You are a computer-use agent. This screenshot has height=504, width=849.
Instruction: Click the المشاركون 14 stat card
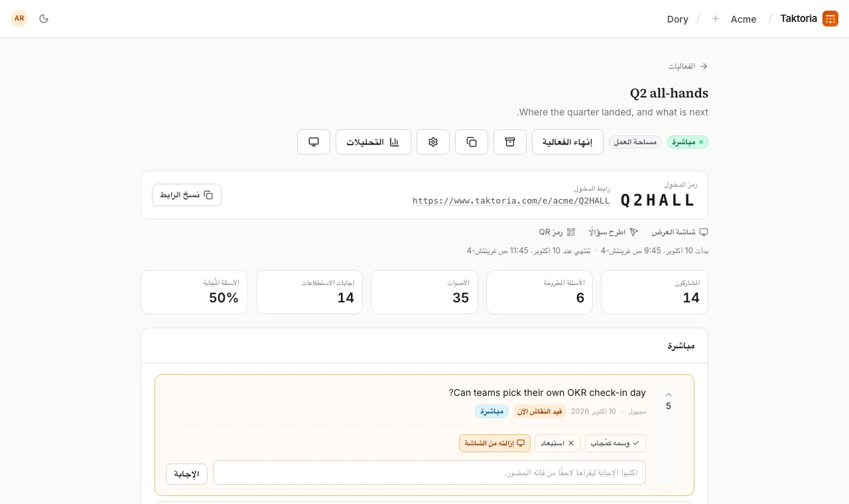click(655, 292)
